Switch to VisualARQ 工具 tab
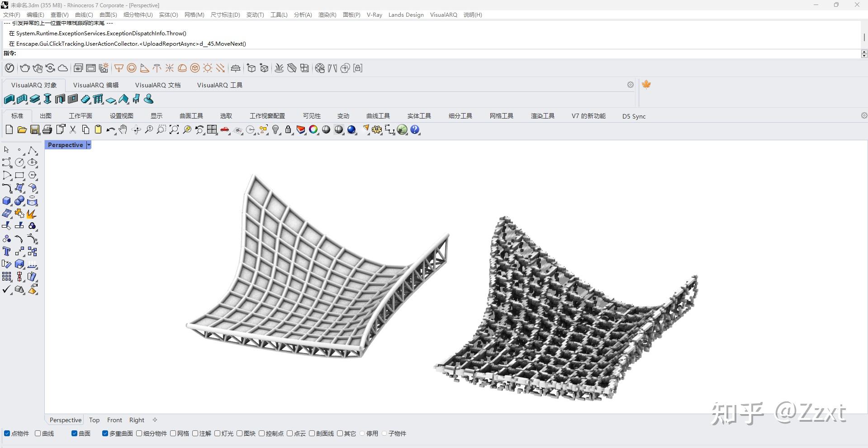This screenshot has width=868, height=448. [x=220, y=85]
